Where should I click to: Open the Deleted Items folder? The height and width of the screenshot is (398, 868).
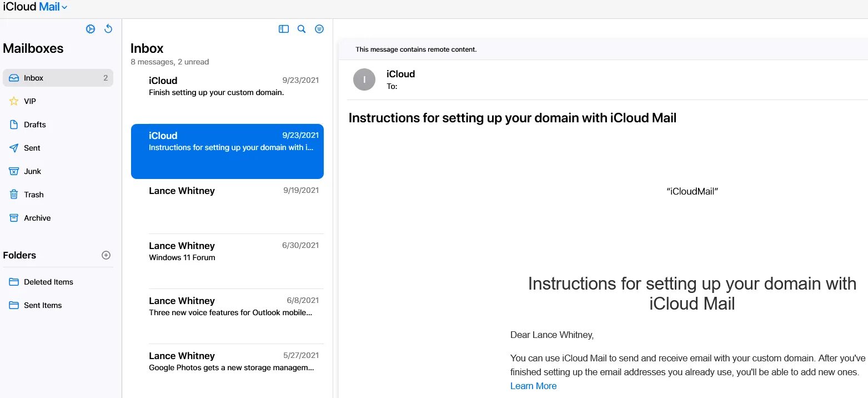coord(58,282)
